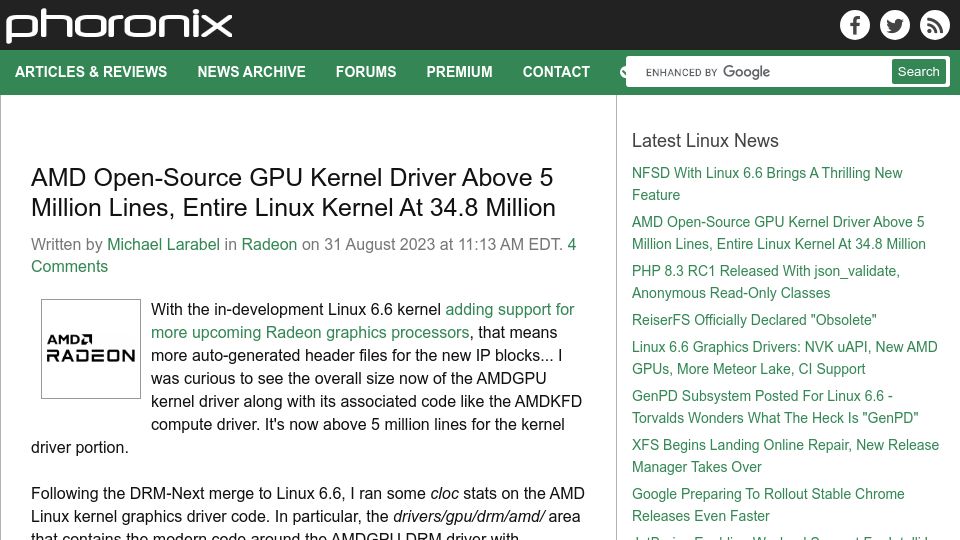Open Articles & Reviews menu
Viewport: 960px width, 540px height.
[x=91, y=72]
